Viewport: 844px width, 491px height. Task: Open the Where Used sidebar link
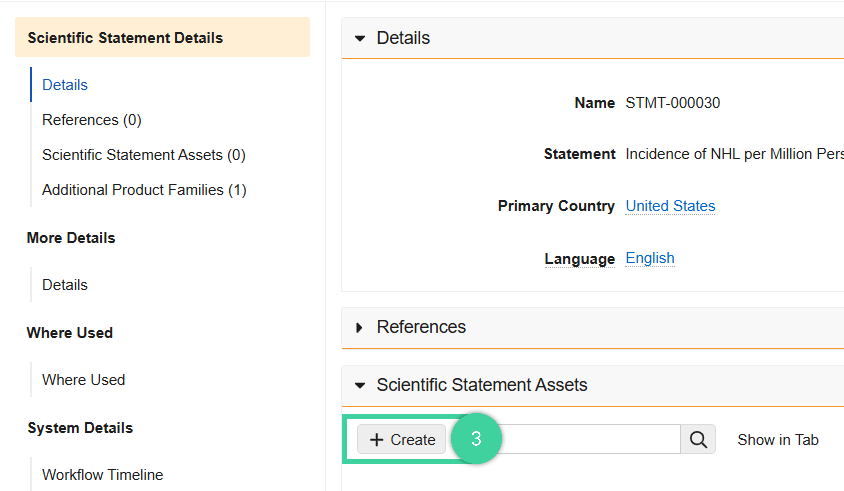[x=83, y=380]
